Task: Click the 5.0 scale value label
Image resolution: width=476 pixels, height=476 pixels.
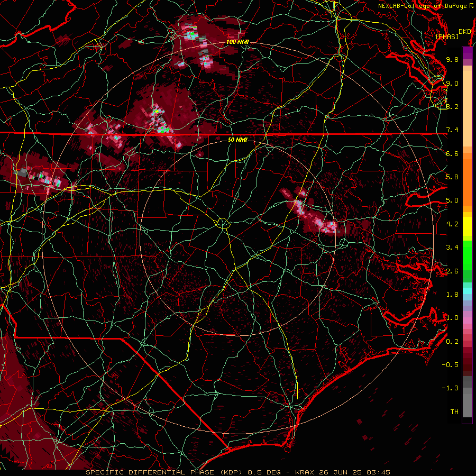Action: coord(452,200)
